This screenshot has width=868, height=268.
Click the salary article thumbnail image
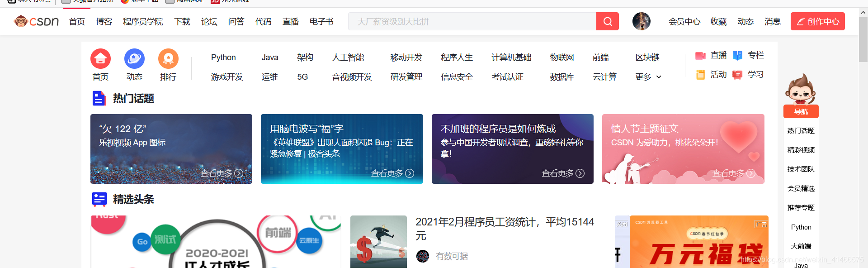click(378, 242)
